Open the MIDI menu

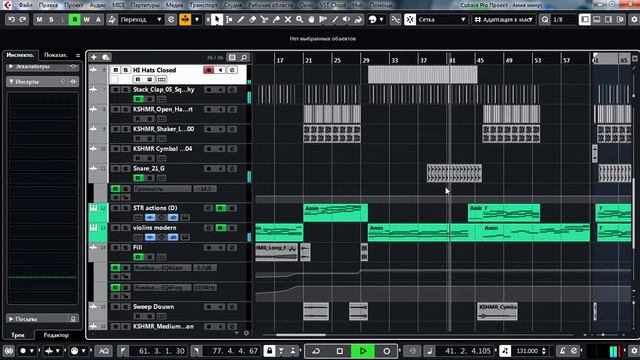coord(118,5)
